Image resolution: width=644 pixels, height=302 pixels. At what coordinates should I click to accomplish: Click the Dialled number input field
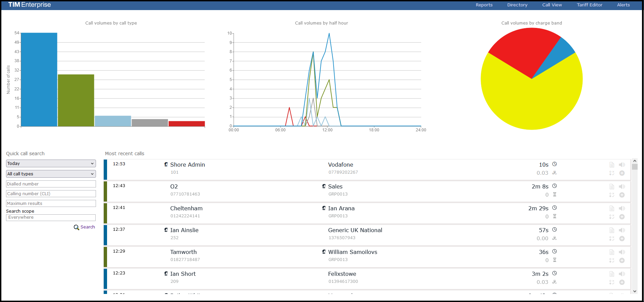click(51, 184)
